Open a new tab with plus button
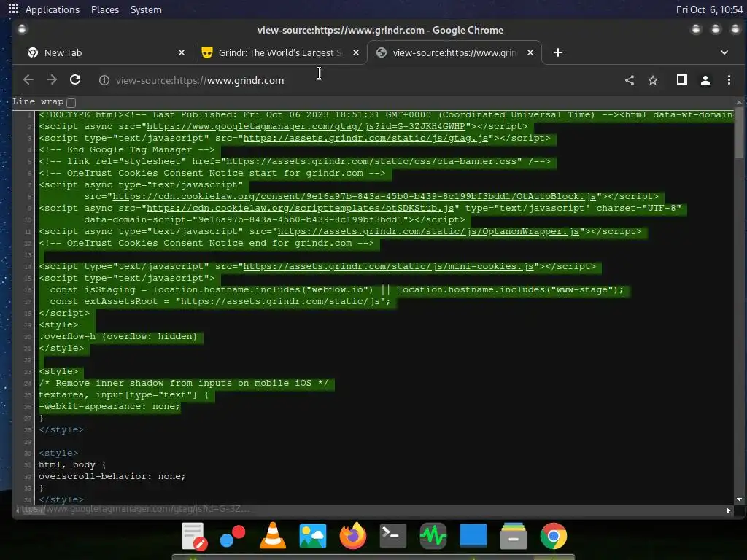 pos(558,52)
